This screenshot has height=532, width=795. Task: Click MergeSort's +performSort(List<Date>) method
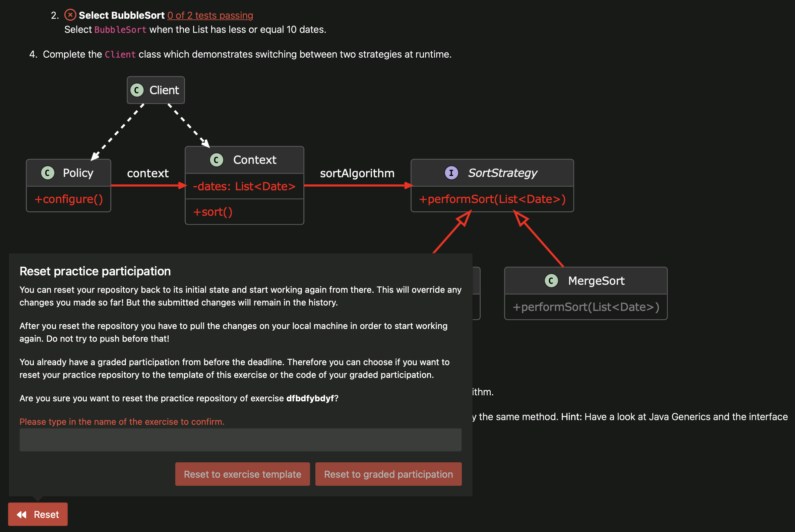tap(586, 307)
